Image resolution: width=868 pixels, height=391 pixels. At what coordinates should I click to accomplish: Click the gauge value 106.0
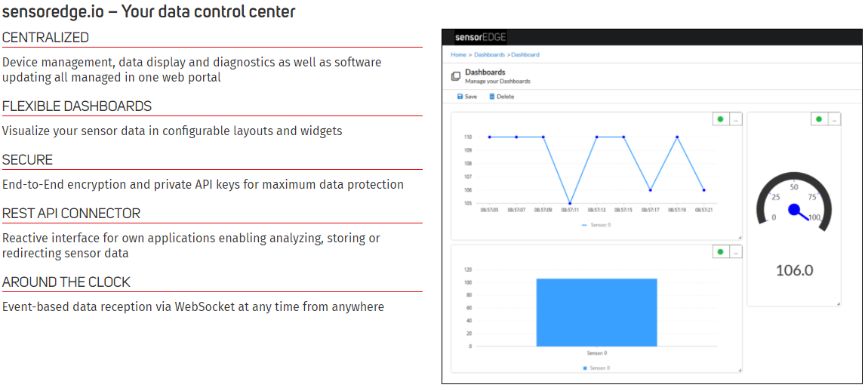click(794, 270)
